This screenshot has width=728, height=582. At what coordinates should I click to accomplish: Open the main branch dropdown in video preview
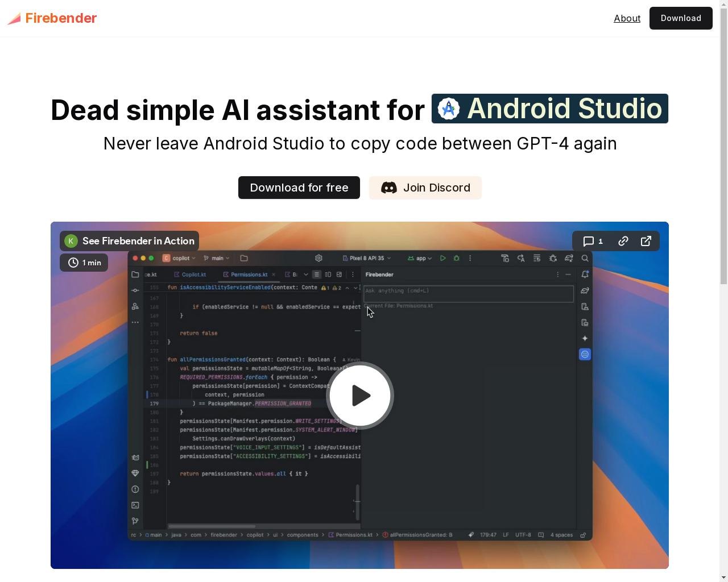click(217, 258)
